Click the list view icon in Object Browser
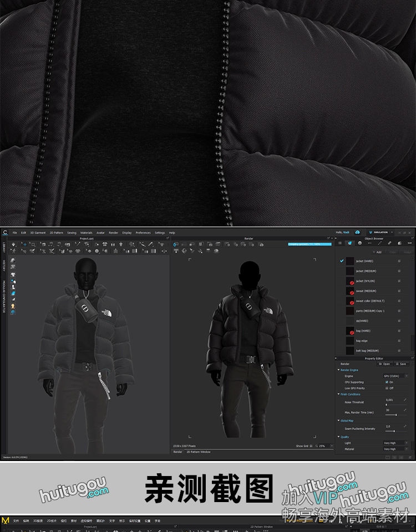Screen dimensions: 416x532 click(x=339, y=243)
